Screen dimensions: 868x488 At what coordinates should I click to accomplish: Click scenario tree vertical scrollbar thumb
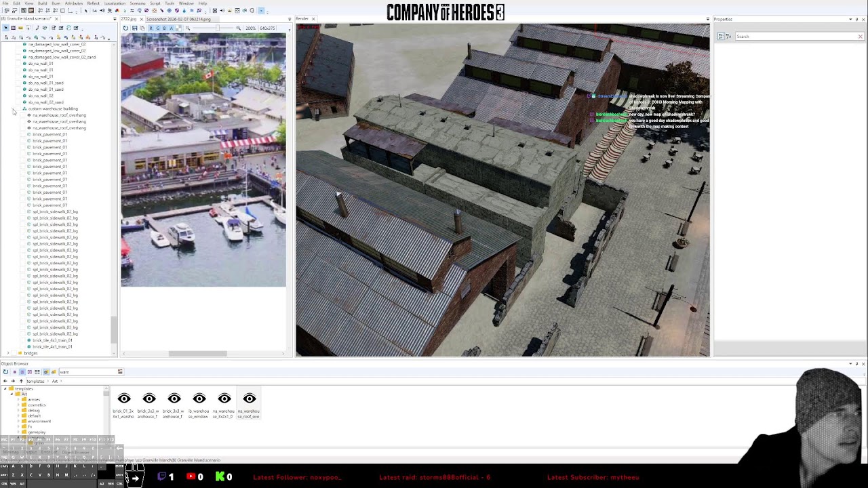pyautogui.click(x=113, y=330)
